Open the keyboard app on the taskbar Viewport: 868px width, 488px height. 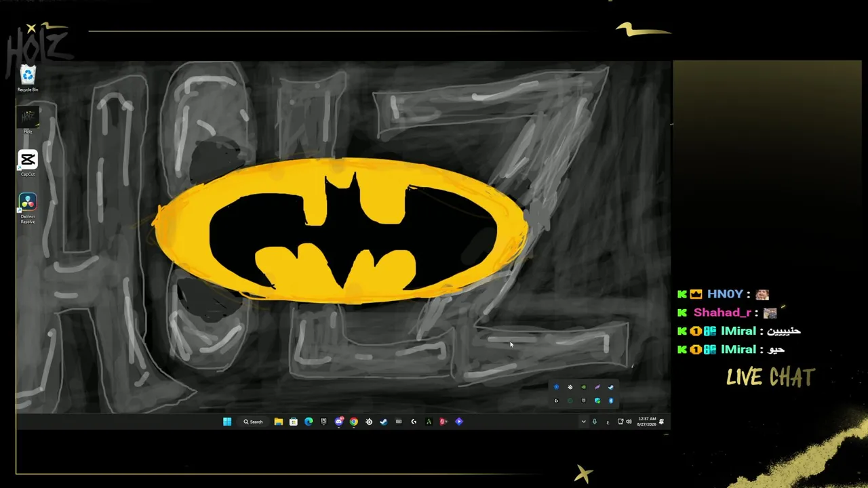pos(399,422)
